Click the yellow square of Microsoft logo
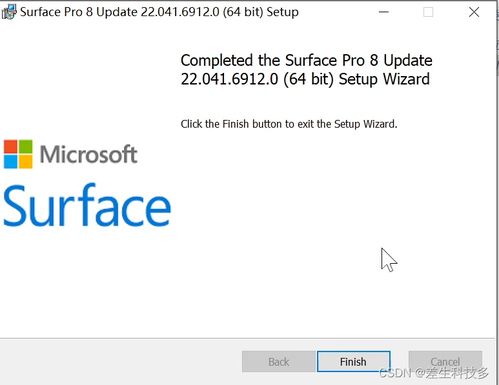The width and height of the screenshot is (499, 385). (x=26, y=162)
